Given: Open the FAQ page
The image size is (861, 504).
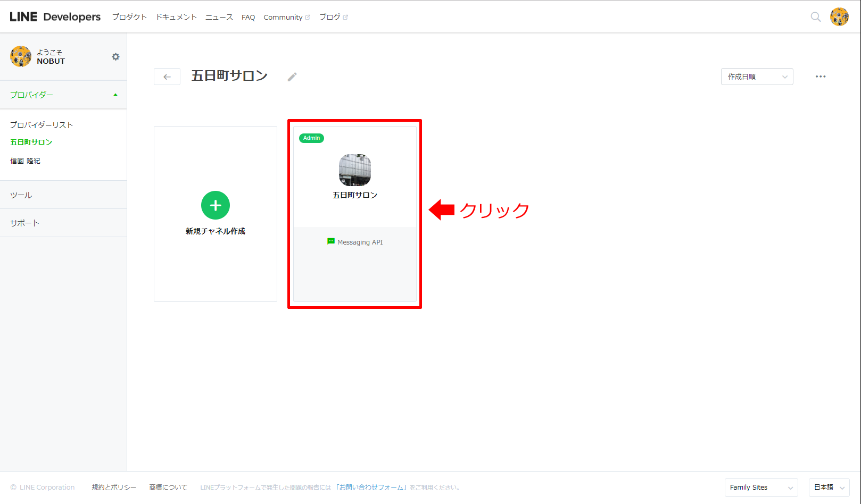Looking at the screenshot, I should [x=248, y=17].
